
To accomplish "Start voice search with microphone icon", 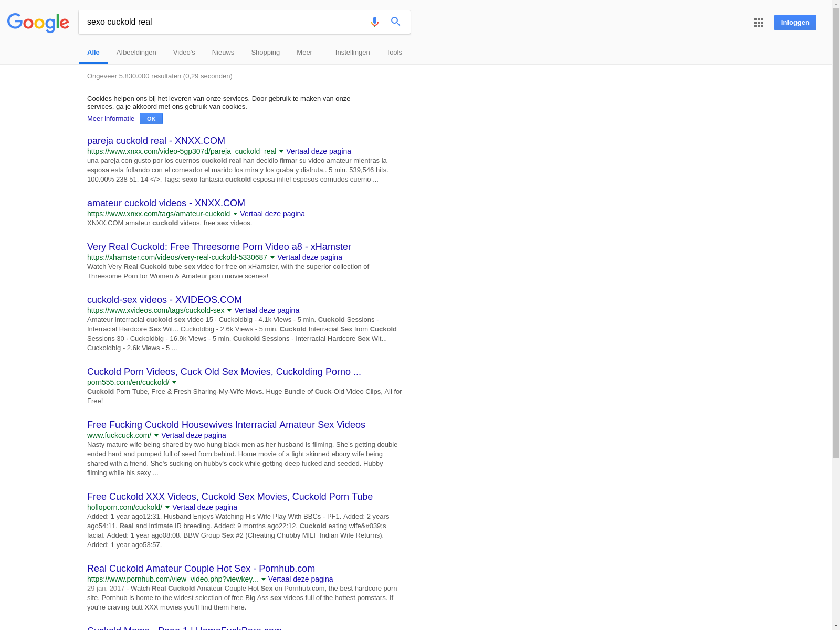I will (x=375, y=22).
